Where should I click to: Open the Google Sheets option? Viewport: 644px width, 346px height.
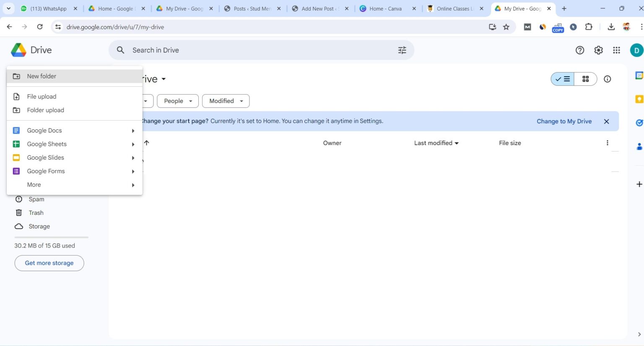(46, 144)
